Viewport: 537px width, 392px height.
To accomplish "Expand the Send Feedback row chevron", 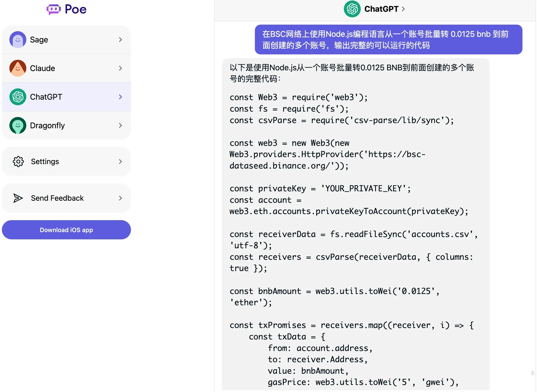I will coord(121,198).
